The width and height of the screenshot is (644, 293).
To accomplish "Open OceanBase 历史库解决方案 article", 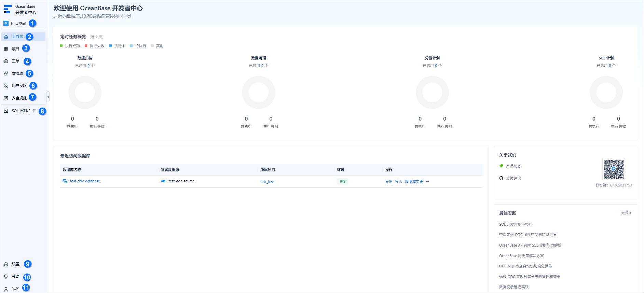I will [x=521, y=256].
